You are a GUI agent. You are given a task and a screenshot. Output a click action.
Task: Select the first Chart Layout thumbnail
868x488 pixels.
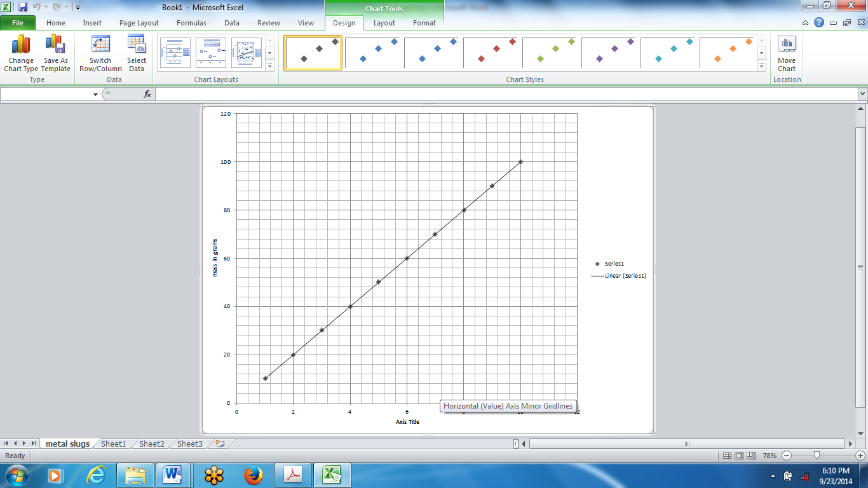[x=174, y=52]
